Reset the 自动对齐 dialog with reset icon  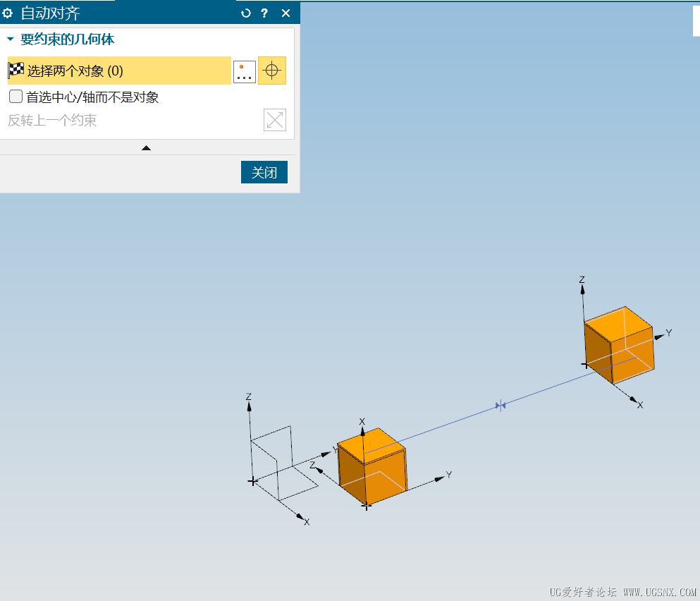[245, 13]
